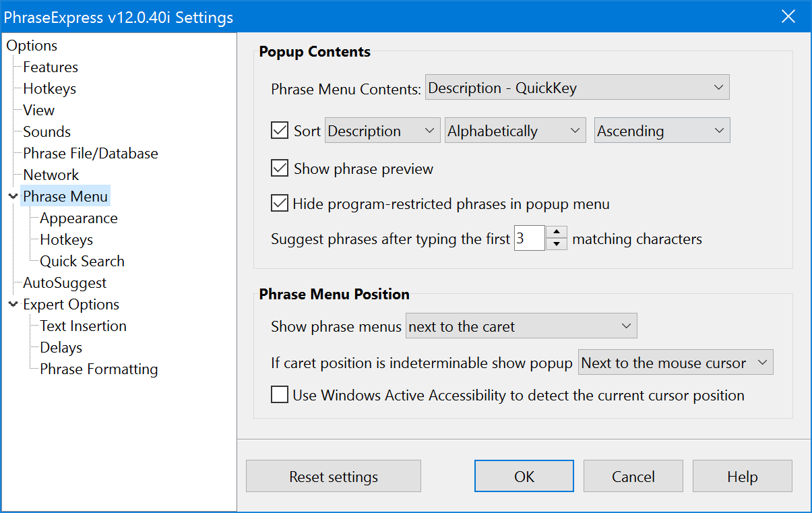Select Phrase Formatting under Expert Options
812x513 pixels.
click(98, 369)
